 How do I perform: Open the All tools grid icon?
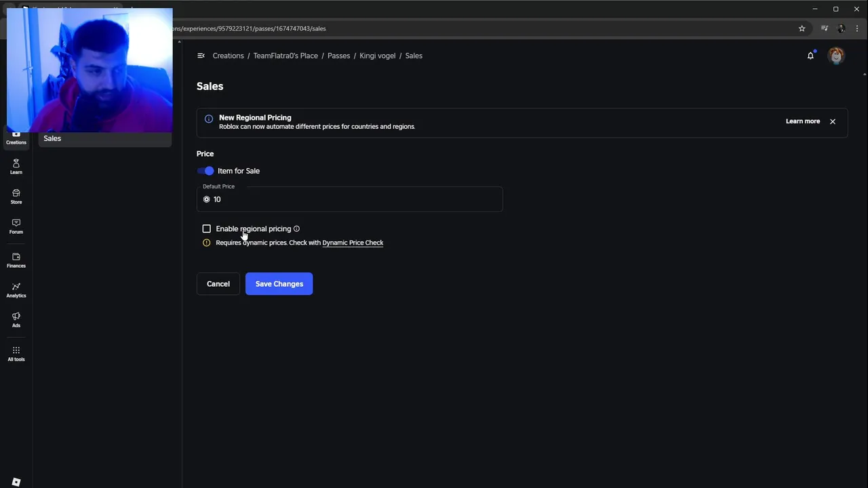pyautogui.click(x=16, y=353)
